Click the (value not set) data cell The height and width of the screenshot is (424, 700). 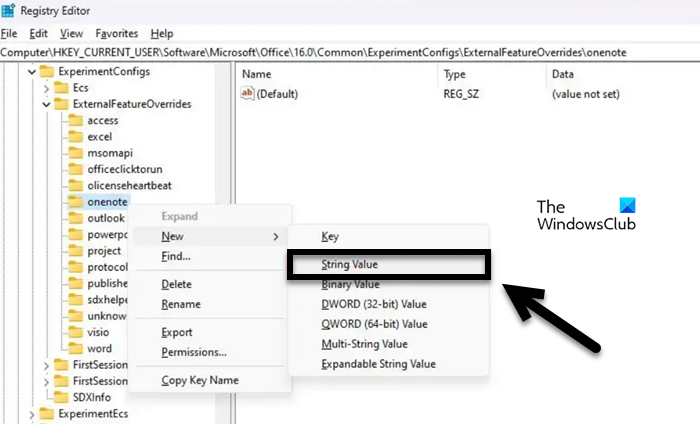[x=586, y=94]
